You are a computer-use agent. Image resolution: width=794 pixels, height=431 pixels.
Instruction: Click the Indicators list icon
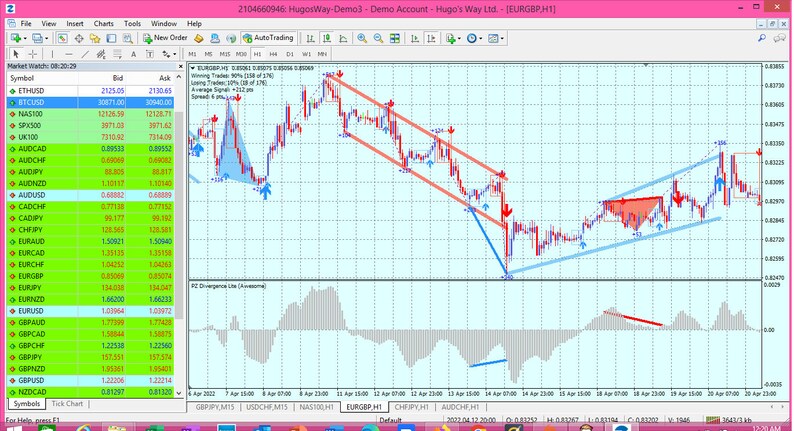point(450,38)
